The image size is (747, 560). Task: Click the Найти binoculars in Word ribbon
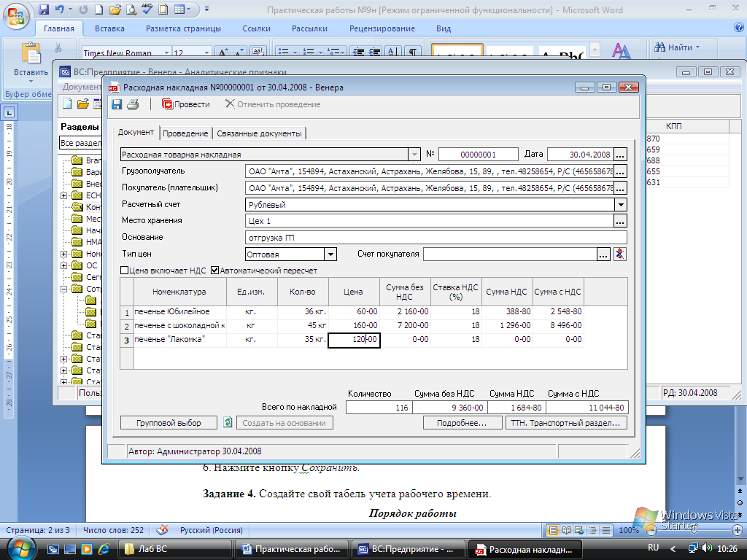[x=659, y=47]
